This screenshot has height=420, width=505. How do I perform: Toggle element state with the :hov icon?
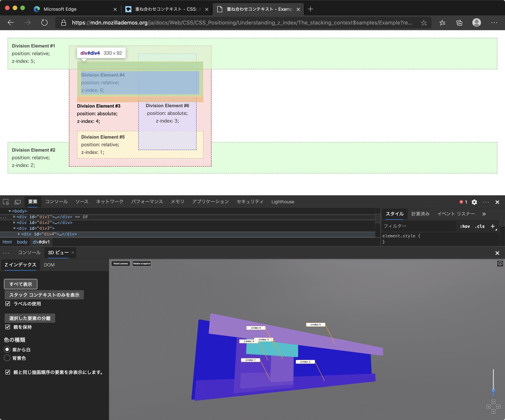point(465,226)
